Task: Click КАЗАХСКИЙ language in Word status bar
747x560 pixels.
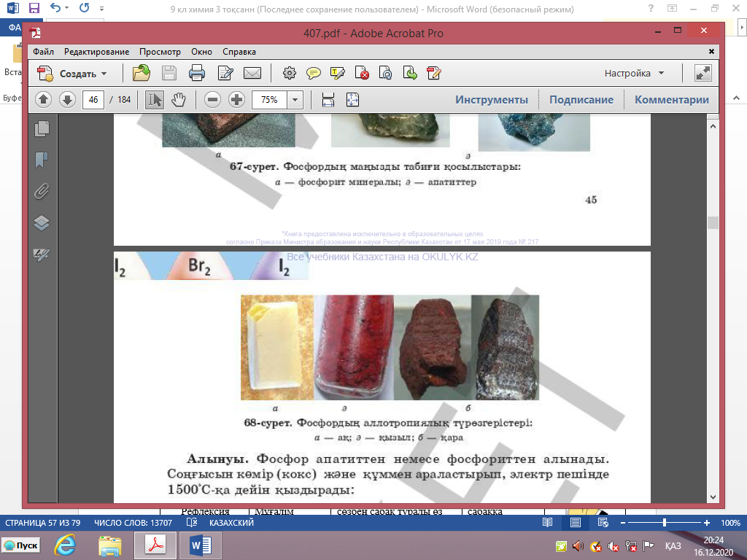Action: tap(231, 523)
